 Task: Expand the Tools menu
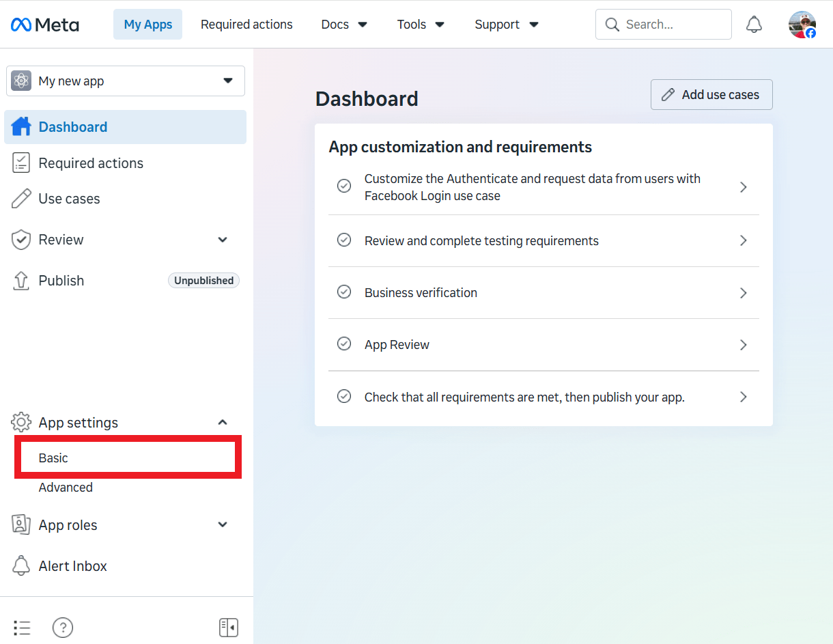point(421,25)
